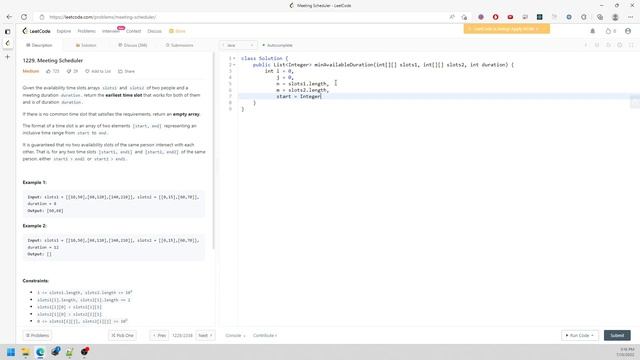Open the user profile avatar menu
640x360 pixels.
click(x=628, y=31)
